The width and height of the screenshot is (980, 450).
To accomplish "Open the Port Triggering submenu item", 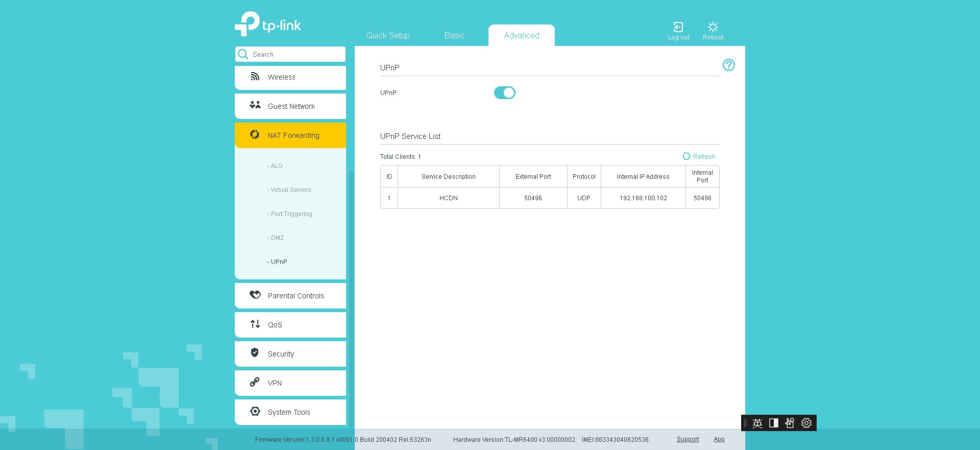I will [290, 214].
